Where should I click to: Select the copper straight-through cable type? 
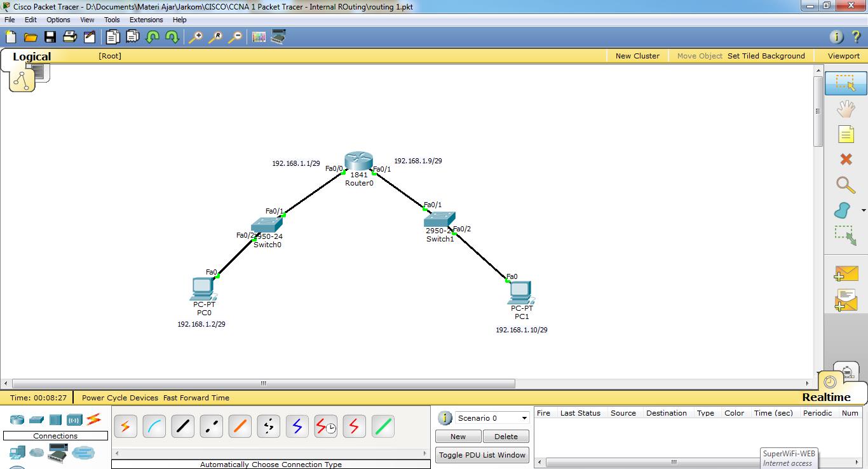point(182,426)
